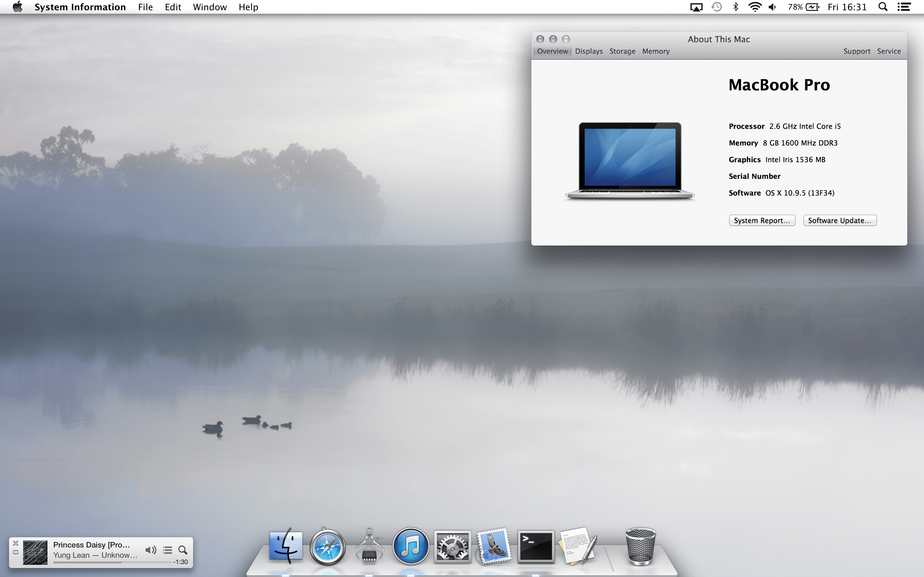Click the System Report button
The height and width of the screenshot is (577, 924).
[x=762, y=221]
